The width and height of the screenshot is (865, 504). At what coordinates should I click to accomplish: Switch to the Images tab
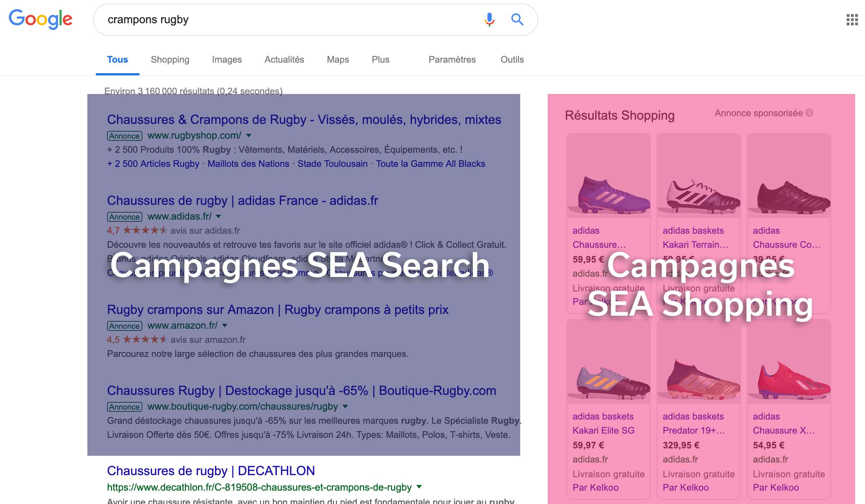(x=227, y=59)
